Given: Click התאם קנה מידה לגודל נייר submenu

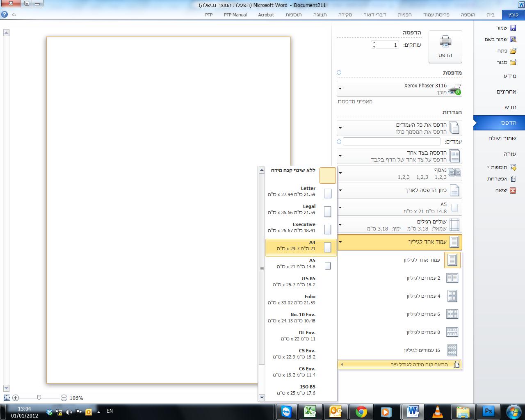Looking at the screenshot, I should click(399, 364).
